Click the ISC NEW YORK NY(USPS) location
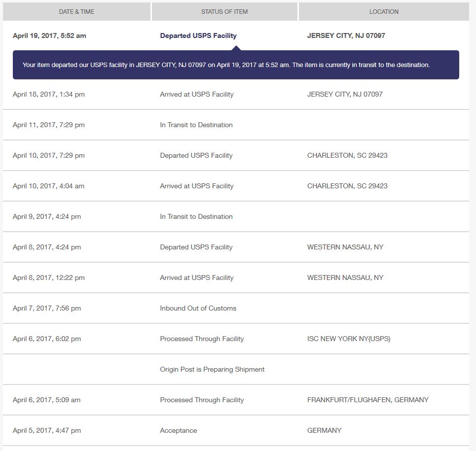This screenshot has width=476, height=451. coord(348,339)
